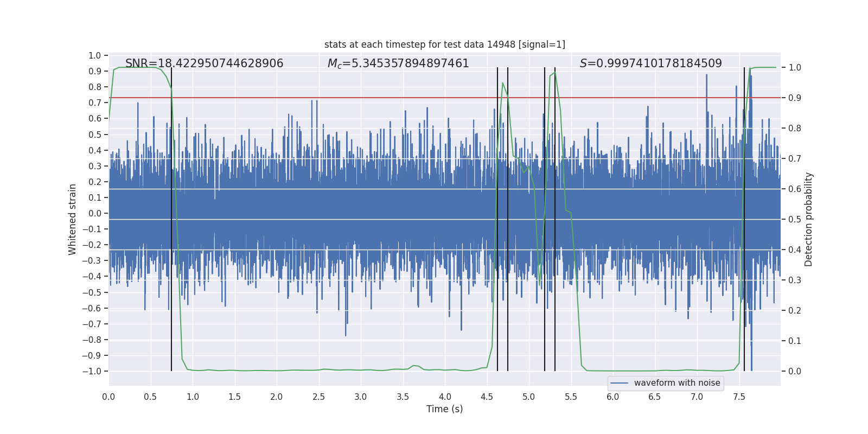Viewport: 868px width, 434px height.
Task: Select the black vertical marker near 7.55 s
Action: pos(744,219)
